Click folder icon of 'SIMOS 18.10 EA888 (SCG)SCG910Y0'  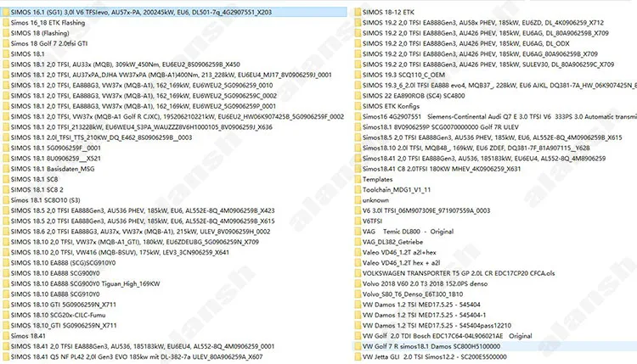[6, 263]
